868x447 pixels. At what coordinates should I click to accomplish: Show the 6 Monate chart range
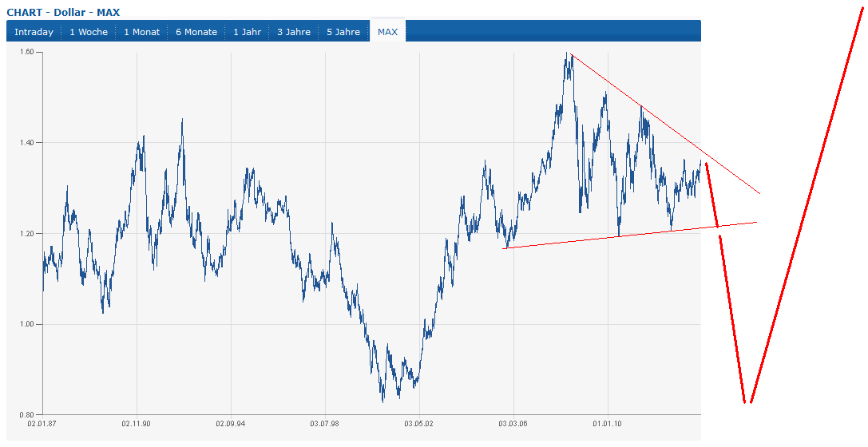coord(196,32)
